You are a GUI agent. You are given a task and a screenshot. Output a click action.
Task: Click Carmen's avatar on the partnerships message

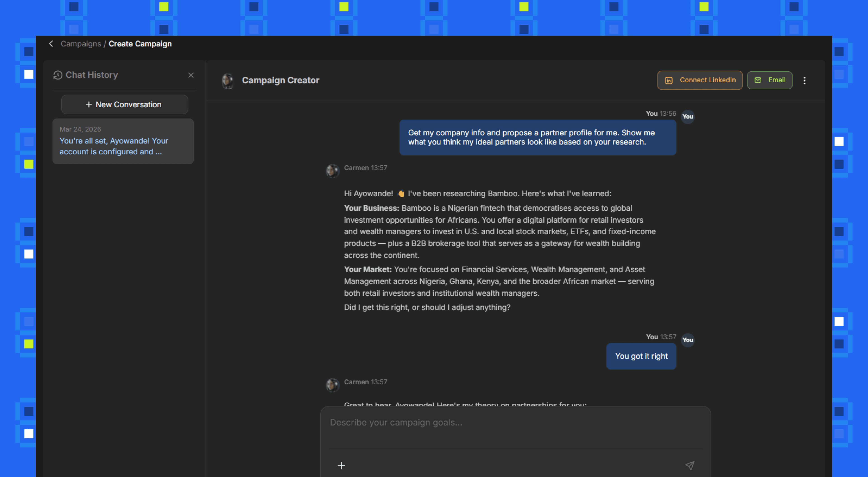click(333, 385)
